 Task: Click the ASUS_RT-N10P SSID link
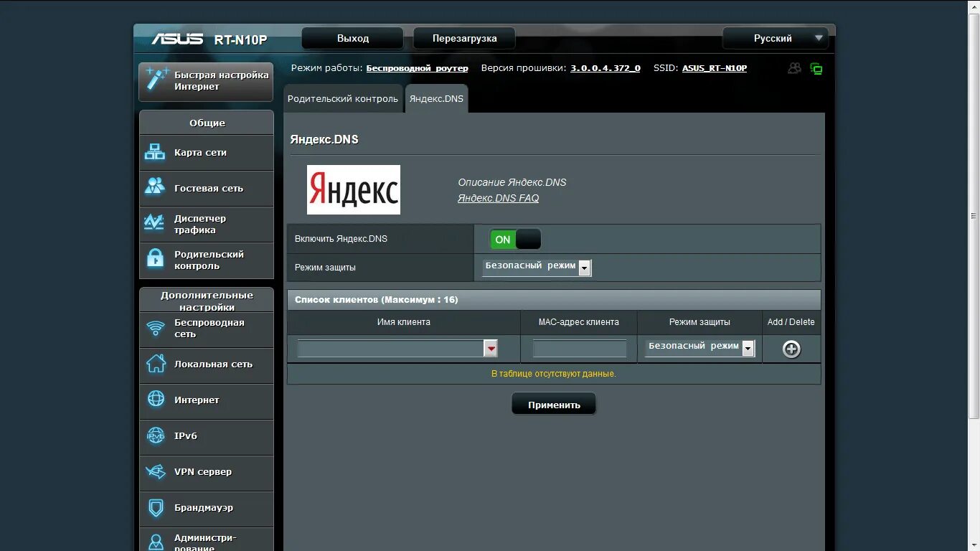(715, 68)
